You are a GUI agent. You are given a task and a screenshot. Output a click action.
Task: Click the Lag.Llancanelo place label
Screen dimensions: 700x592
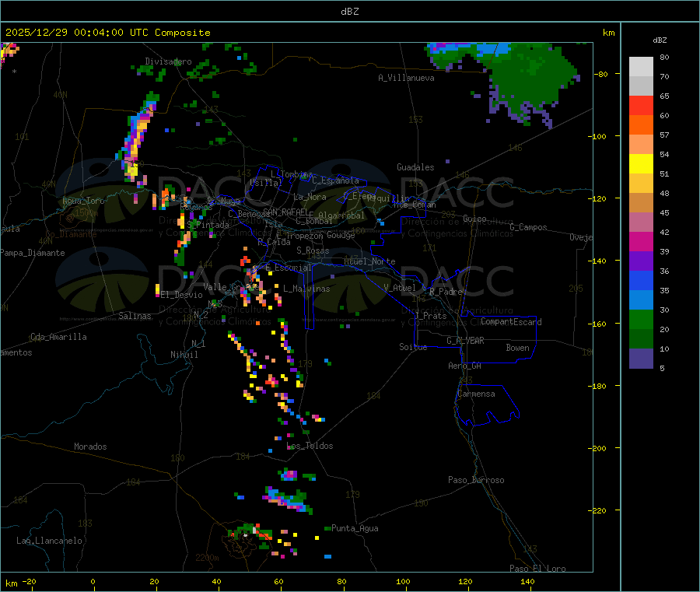pos(49,541)
